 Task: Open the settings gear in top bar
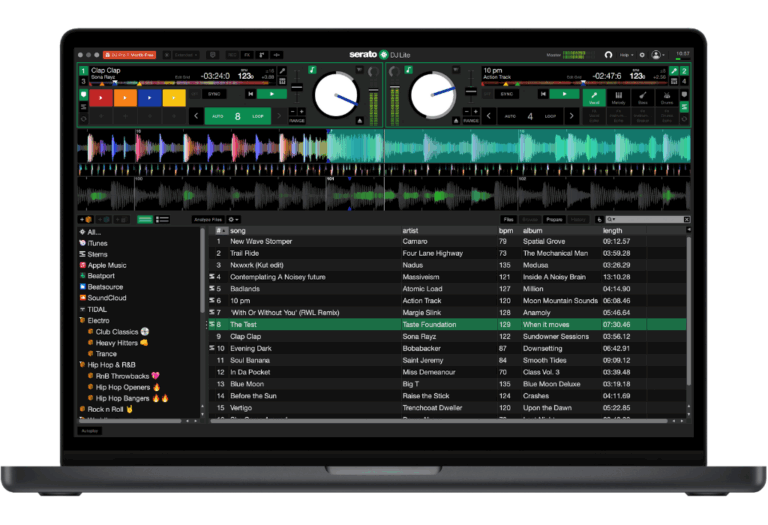coord(642,55)
